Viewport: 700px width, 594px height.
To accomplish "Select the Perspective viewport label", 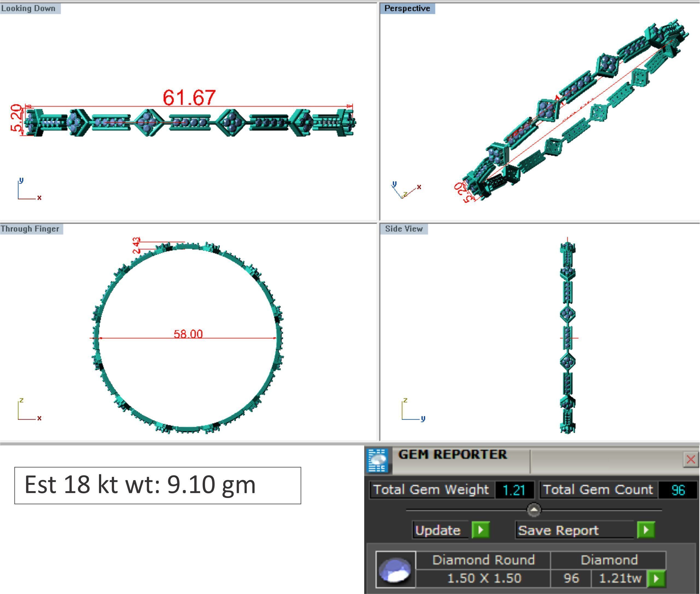I will click(407, 8).
